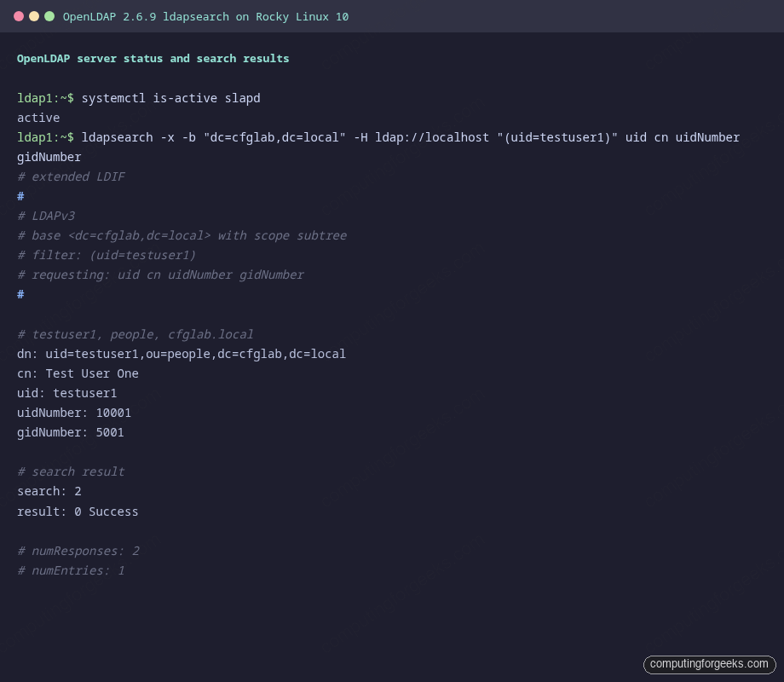Select the result 0 Success line
Image resolution: width=784 pixels, height=682 pixels.
pyautogui.click(x=78, y=511)
